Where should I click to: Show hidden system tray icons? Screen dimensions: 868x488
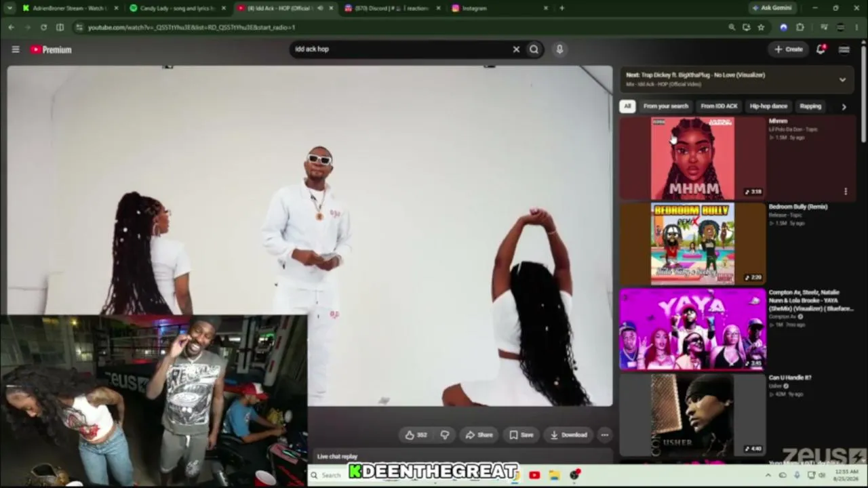tap(768, 475)
